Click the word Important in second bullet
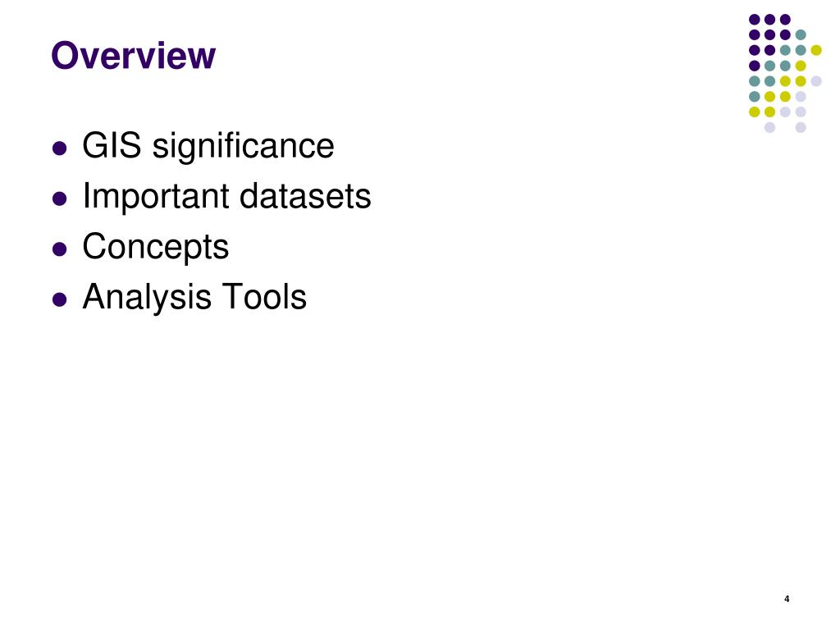 click(156, 197)
